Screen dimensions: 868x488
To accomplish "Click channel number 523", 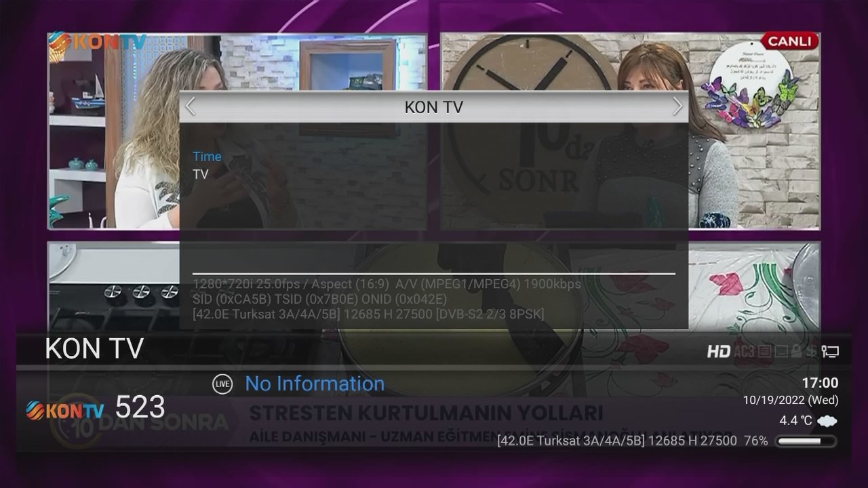I will 140,407.
